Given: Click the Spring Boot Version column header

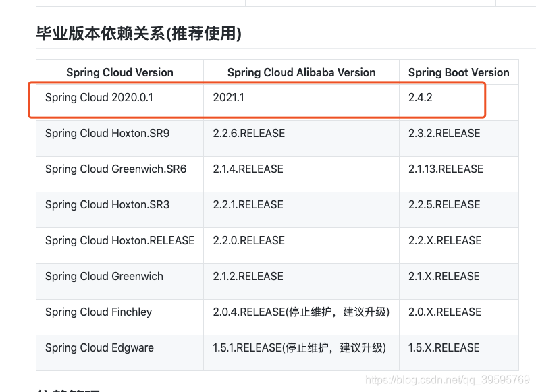Looking at the screenshot, I should (x=459, y=72).
